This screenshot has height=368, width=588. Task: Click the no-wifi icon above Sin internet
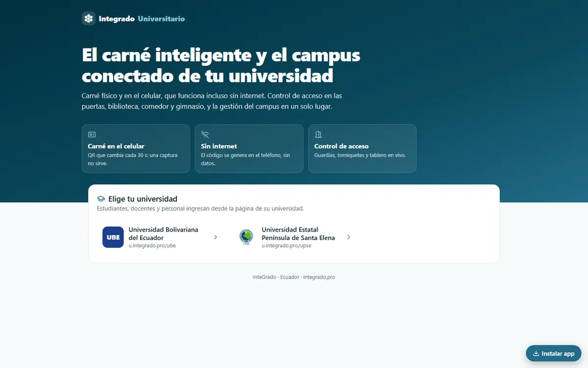point(205,134)
